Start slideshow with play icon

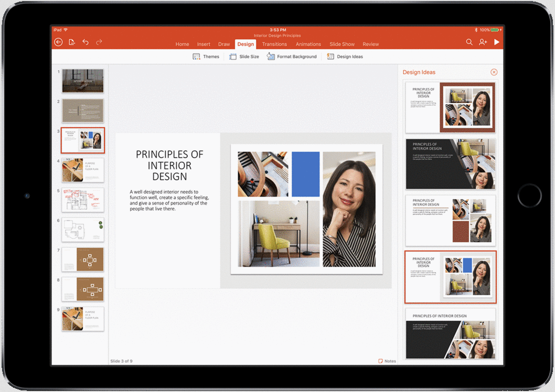497,42
